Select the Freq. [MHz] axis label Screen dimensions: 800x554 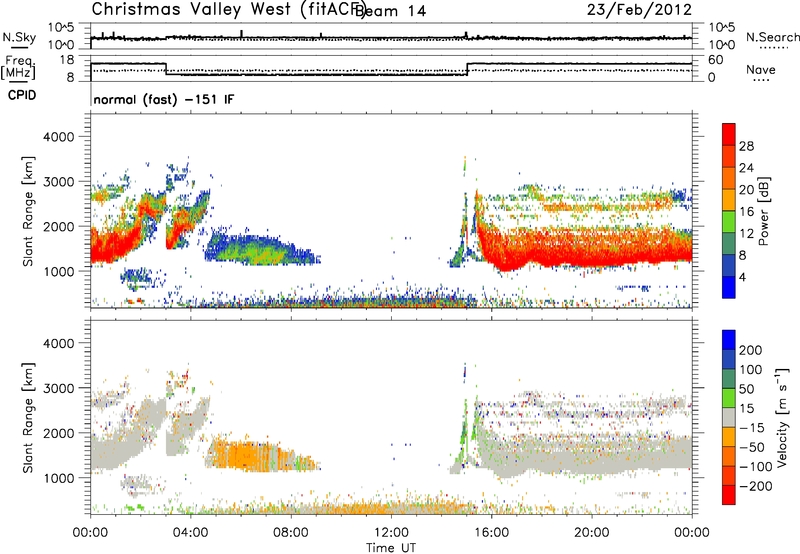[x=18, y=67]
